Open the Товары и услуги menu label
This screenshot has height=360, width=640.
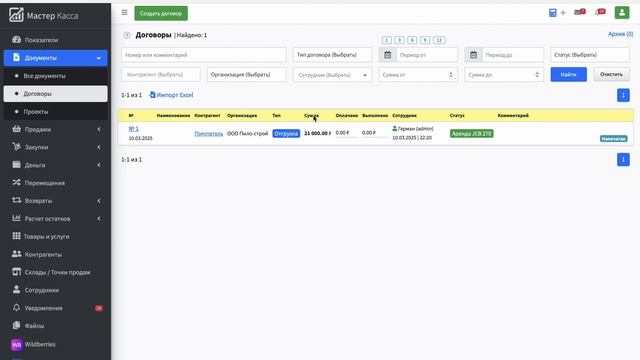pyautogui.click(x=47, y=236)
